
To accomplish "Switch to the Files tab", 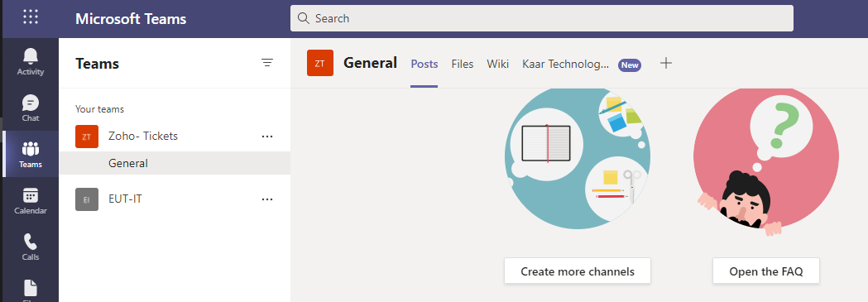I will [x=463, y=65].
